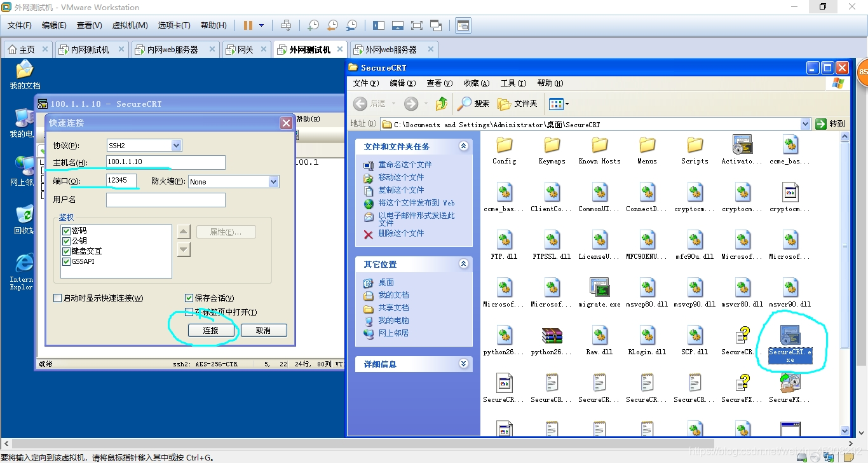The image size is (868, 463).
Task: Select the mfc90u.dll file
Action: click(695, 245)
